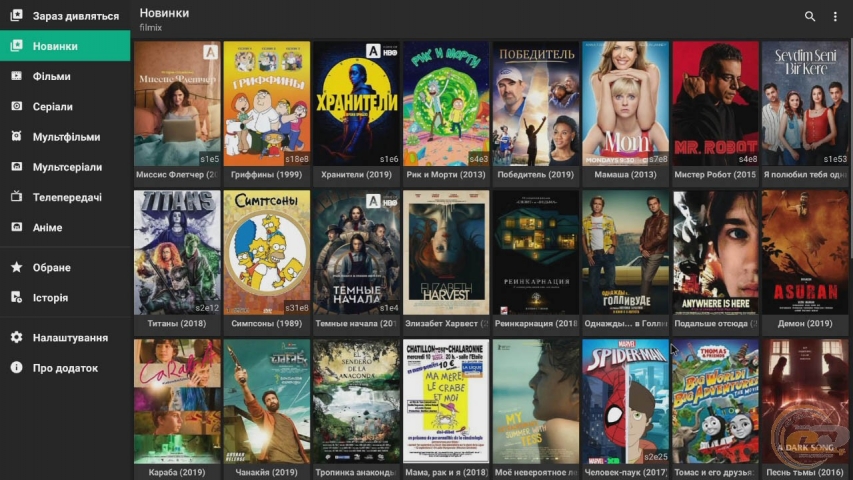The image size is (853, 480).
Task: Open Томас и его друзья poster
Action: pos(715,401)
